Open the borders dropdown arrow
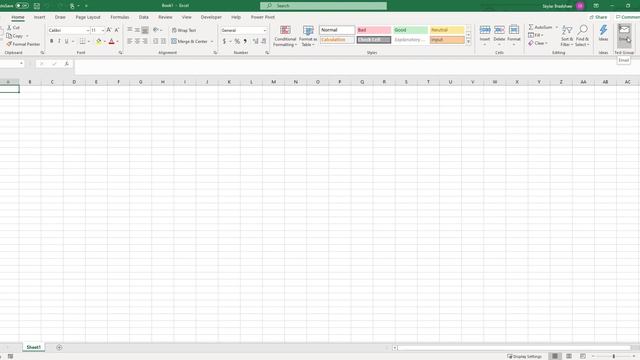 coord(89,42)
